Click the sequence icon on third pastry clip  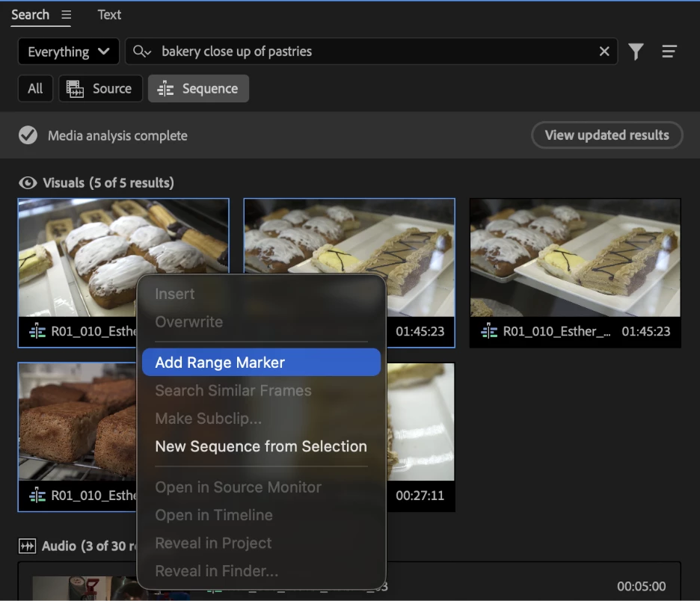pyautogui.click(x=489, y=331)
